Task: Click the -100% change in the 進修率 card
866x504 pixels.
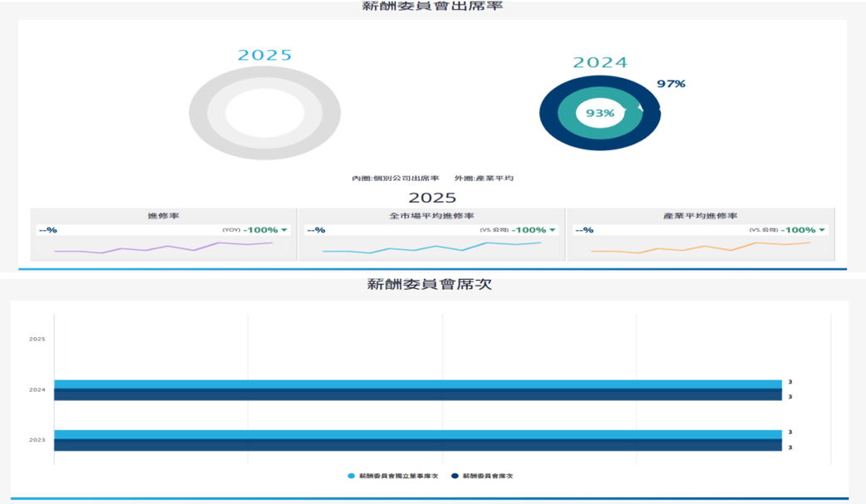Action: coord(261,230)
